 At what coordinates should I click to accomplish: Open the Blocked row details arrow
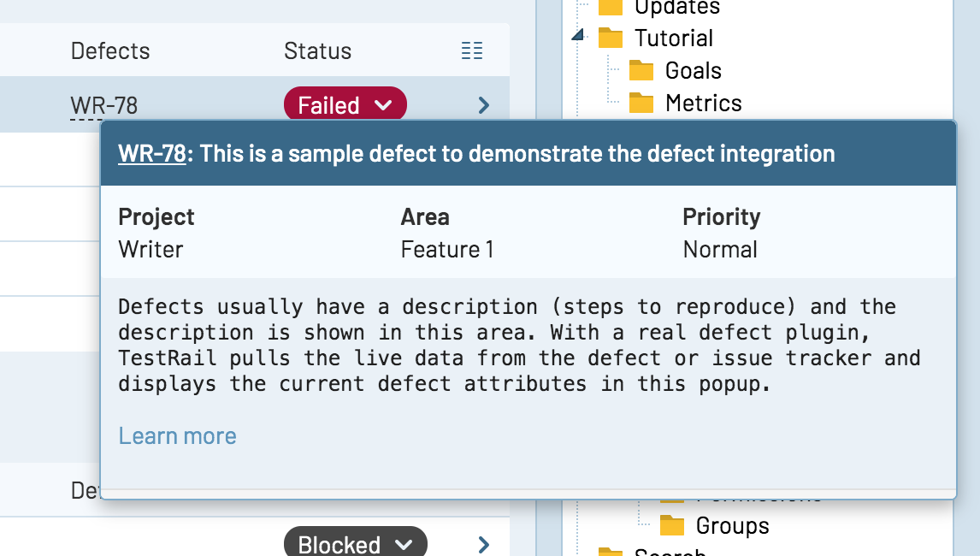(x=484, y=544)
